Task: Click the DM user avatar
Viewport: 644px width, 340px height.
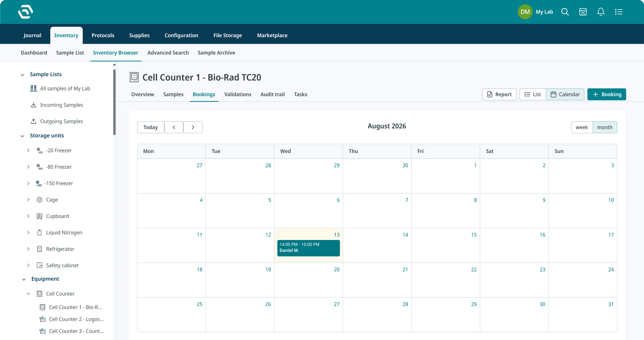Action: (x=525, y=12)
